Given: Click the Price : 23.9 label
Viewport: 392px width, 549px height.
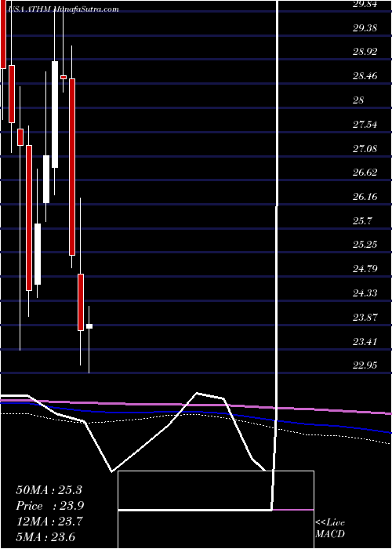Looking at the screenshot, I should tap(50, 506).
